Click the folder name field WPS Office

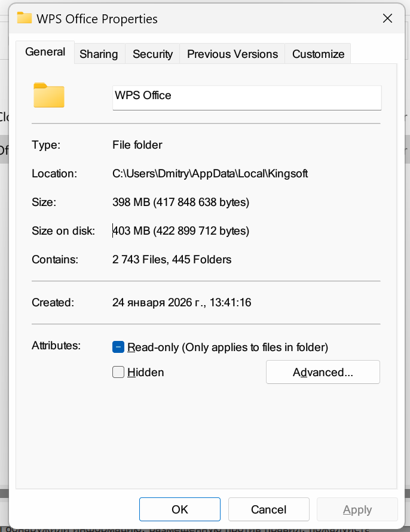[247, 98]
